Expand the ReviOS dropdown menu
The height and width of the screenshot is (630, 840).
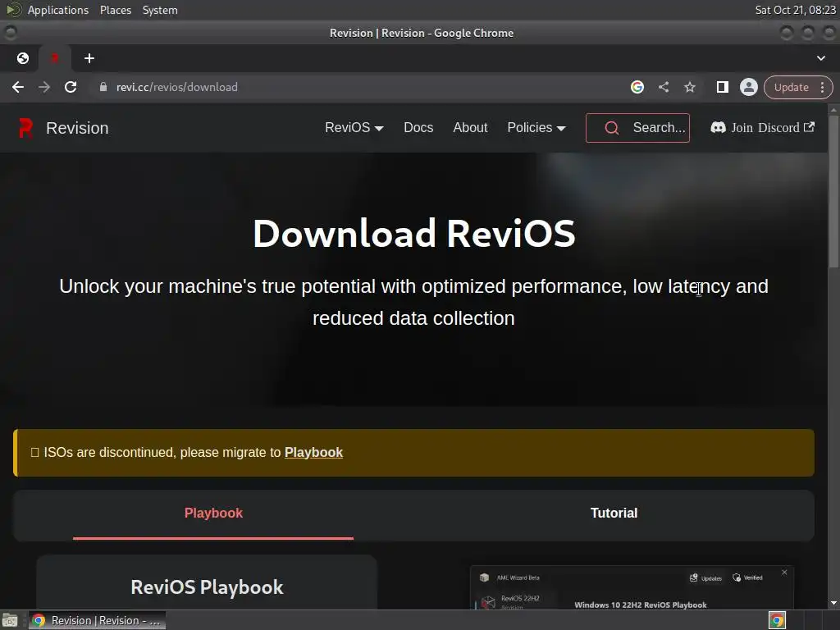pos(354,127)
